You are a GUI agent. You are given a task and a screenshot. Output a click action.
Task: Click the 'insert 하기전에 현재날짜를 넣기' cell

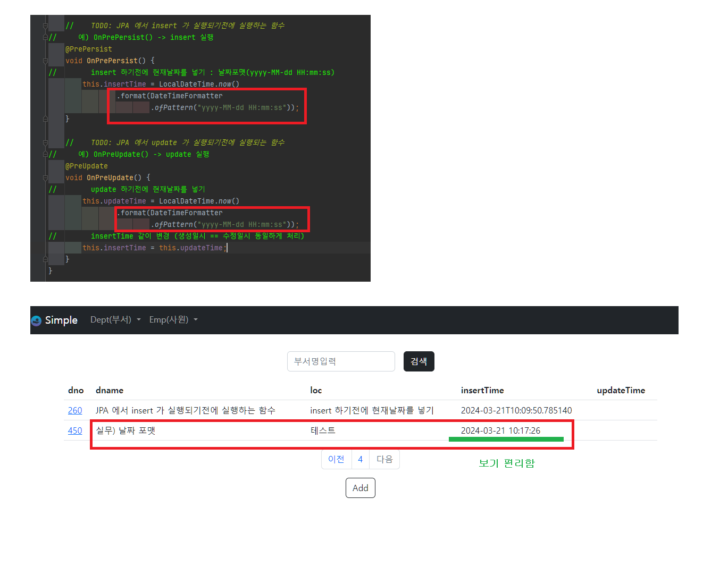click(372, 410)
